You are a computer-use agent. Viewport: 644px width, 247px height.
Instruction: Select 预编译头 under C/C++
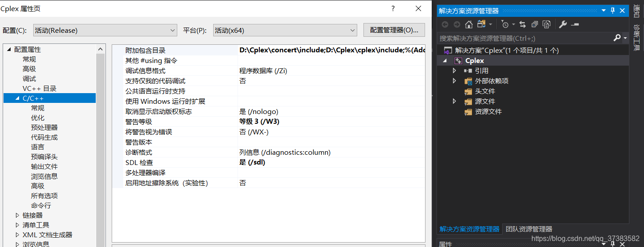[44, 157]
